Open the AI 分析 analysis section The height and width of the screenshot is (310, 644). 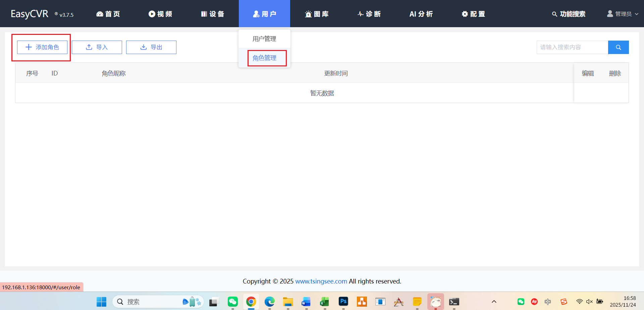point(421,14)
